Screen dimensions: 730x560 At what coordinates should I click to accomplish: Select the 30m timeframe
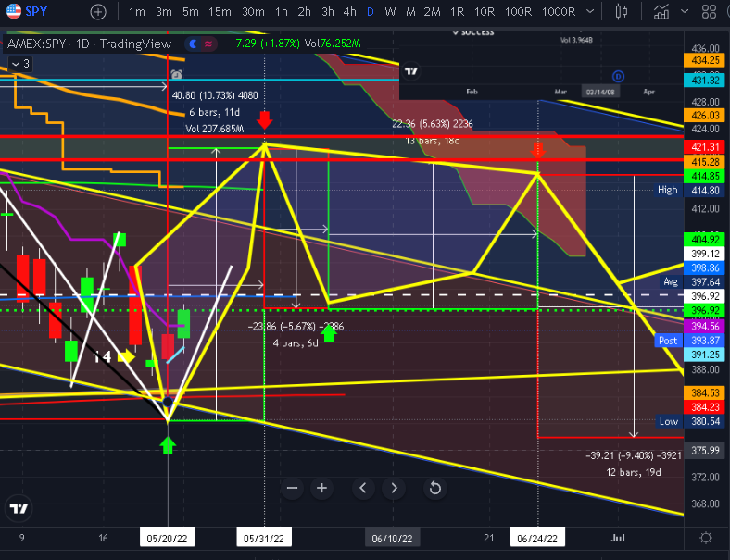coord(253,12)
